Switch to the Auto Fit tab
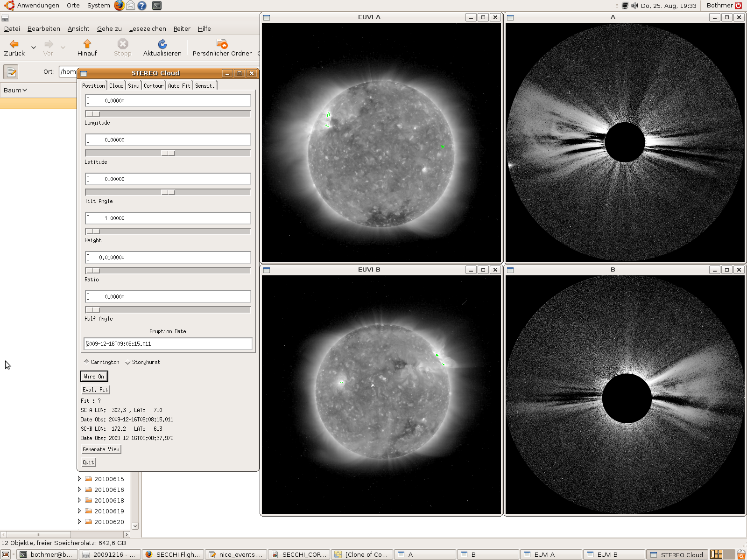 [179, 85]
